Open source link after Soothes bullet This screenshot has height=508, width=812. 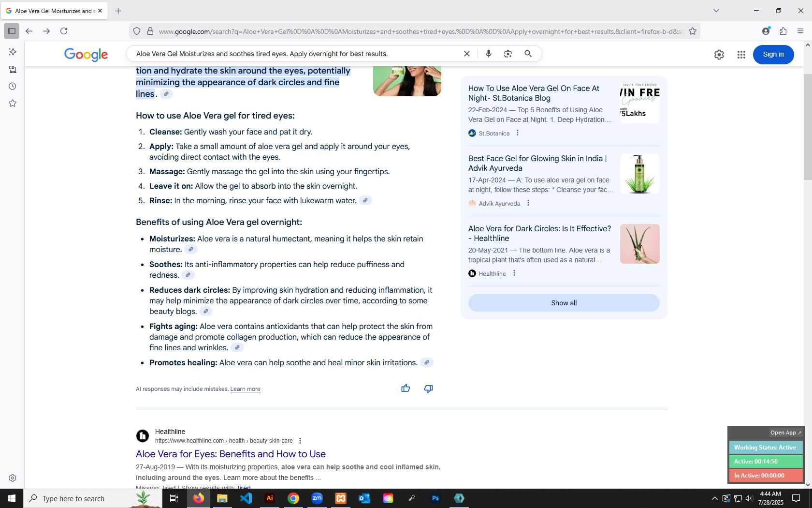click(188, 275)
